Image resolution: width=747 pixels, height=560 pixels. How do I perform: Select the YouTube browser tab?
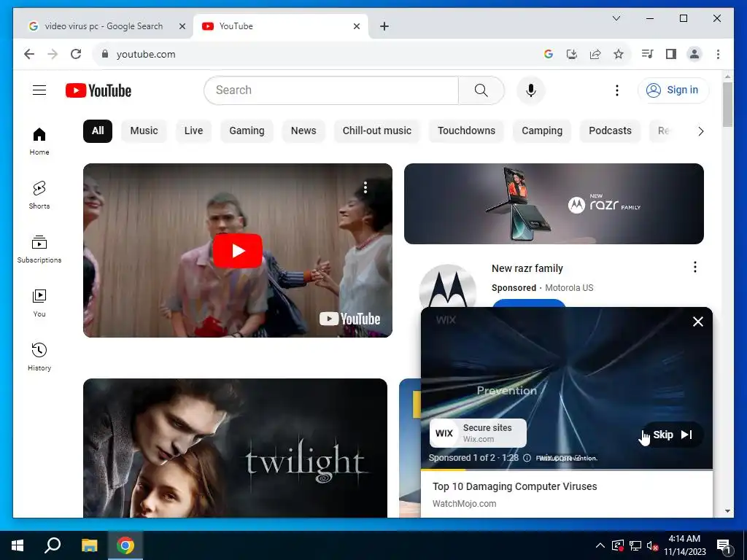[x=280, y=26]
